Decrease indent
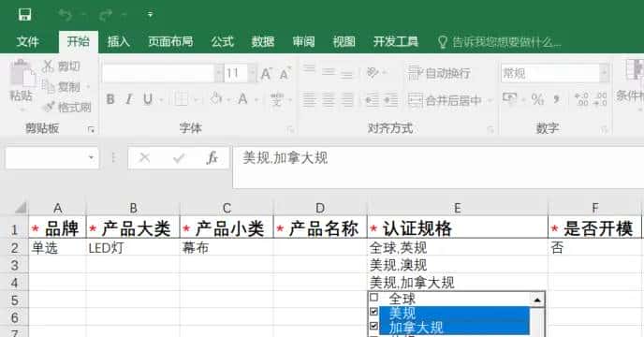The height and width of the screenshot is (337, 644). pyautogui.click(x=372, y=99)
